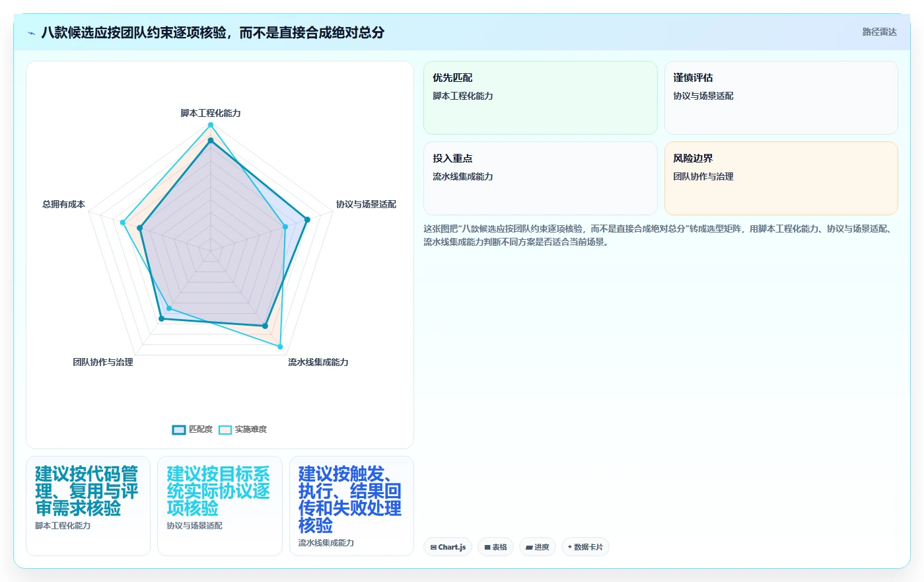Click the table icon in 表格 tag
Viewport: 924px width, 582px height.
point(487,547)
